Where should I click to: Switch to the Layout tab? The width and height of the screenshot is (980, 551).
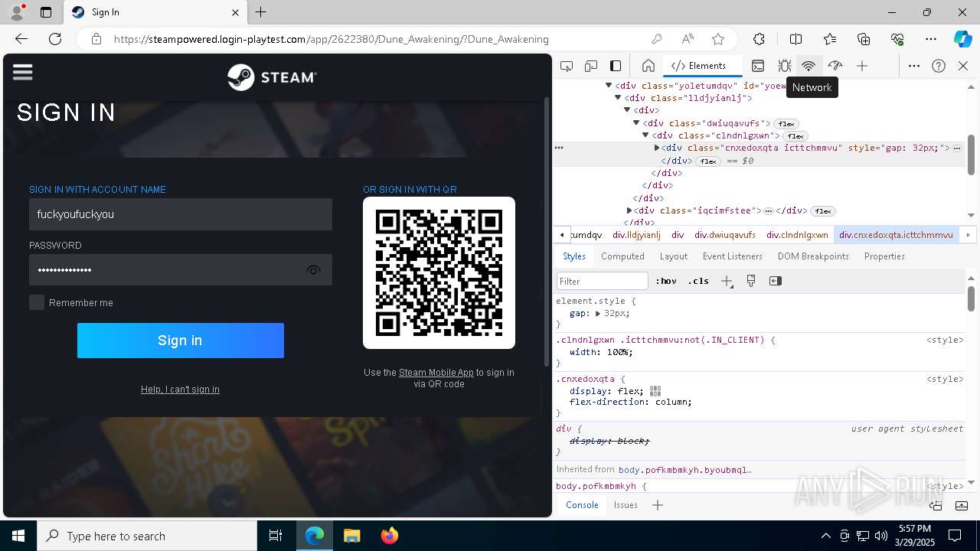[674, 256]
